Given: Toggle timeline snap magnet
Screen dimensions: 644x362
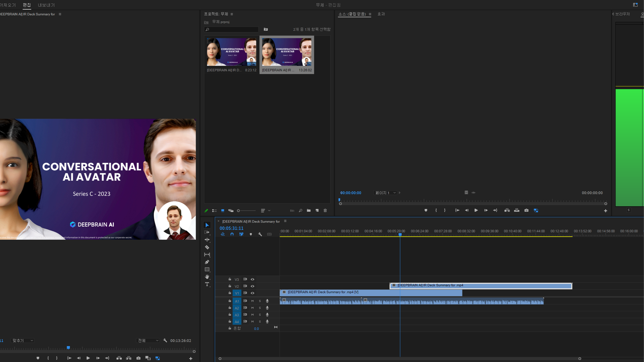Looking at the screenshot, I should (x=232, y=234).
